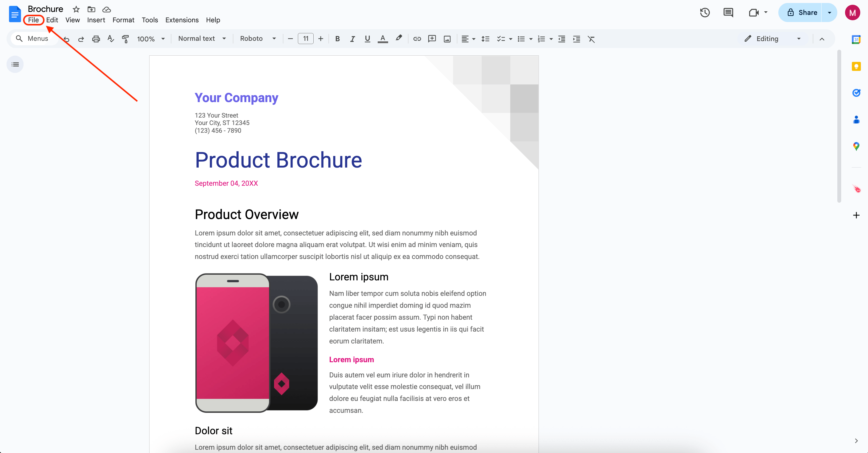Open Normal text style dropdown
868x453 pixels.
tap(202, 39)
